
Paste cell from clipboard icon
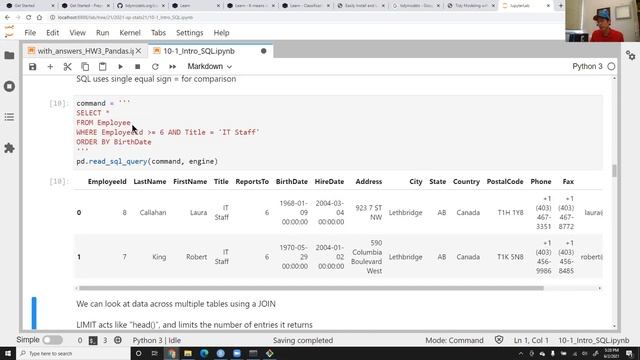[x=102, y=67]
